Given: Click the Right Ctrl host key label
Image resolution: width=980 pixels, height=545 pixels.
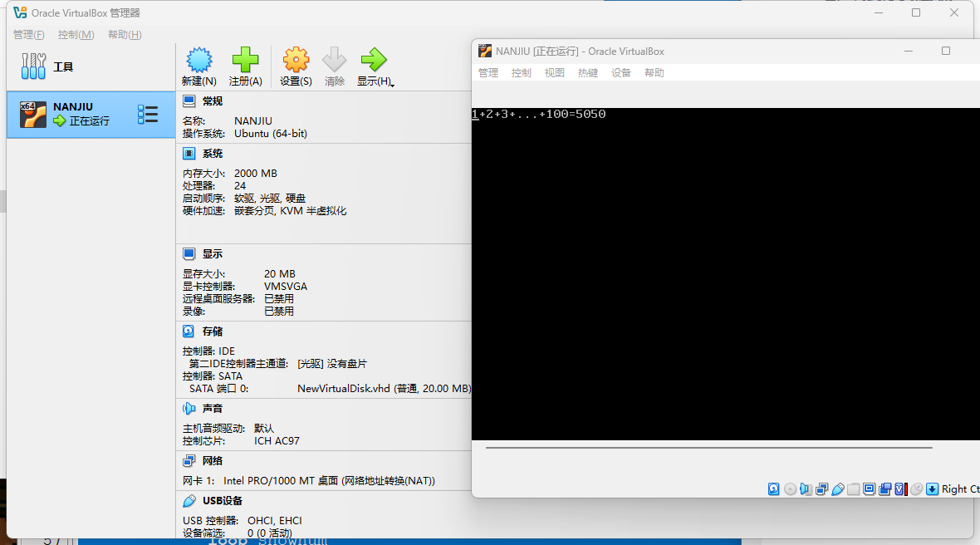Looking at the screenshot, I should 961,489.
